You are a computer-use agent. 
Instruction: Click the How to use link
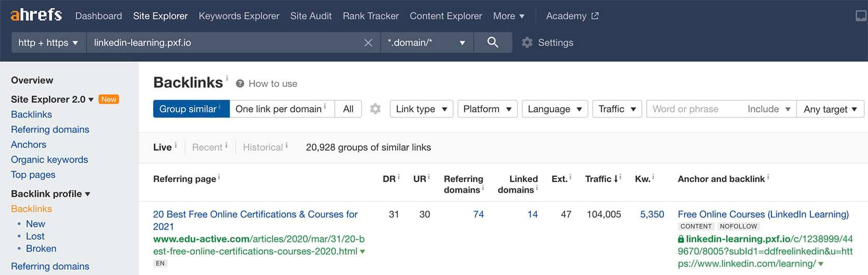click(x=273, y=83)
